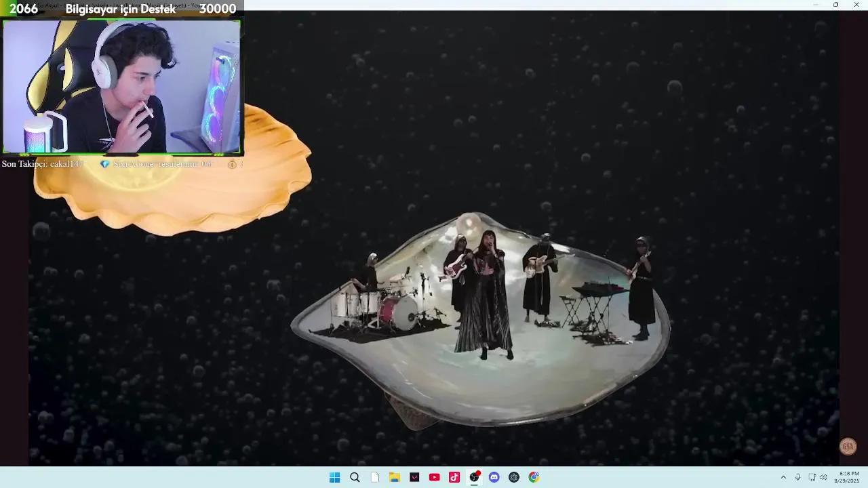Image resolution: width=868 pixels, height=488 pixels.
Task: Open File Explorer from taskbar
Action: [395, 477]
